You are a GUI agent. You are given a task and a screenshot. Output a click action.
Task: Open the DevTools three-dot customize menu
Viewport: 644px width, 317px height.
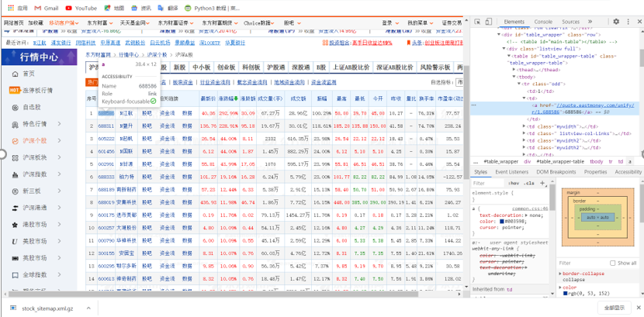pyautogui.click(x=628, y=22)
